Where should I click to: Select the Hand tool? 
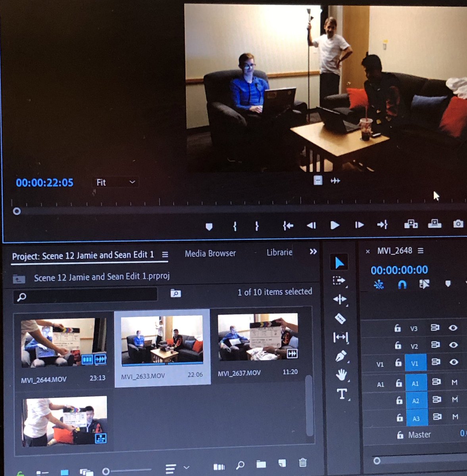point(341,374)
